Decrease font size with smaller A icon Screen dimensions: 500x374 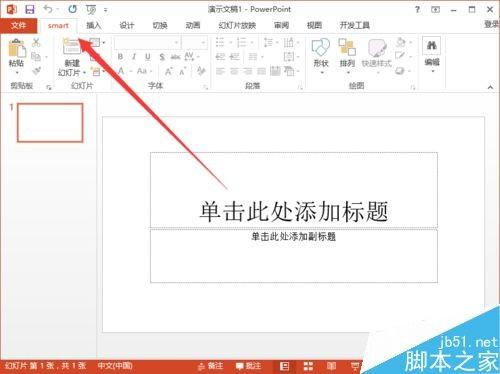[x=183, y=71]
